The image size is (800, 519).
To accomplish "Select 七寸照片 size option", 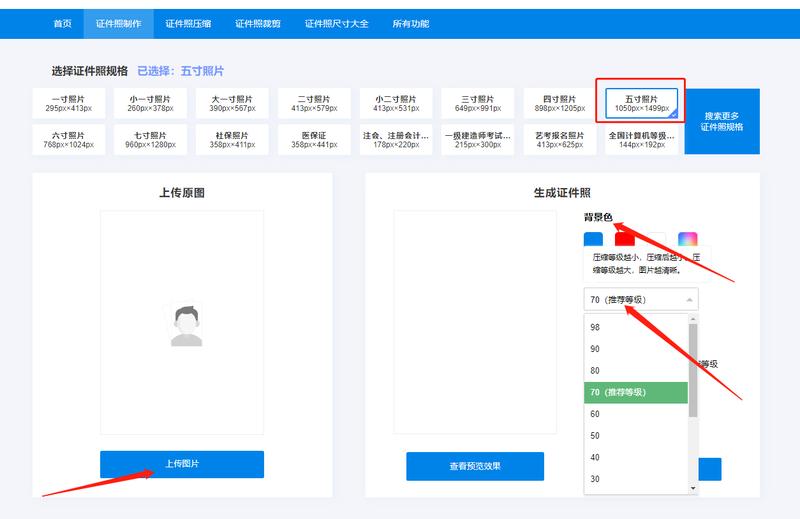I will click(x=151, y=139).
